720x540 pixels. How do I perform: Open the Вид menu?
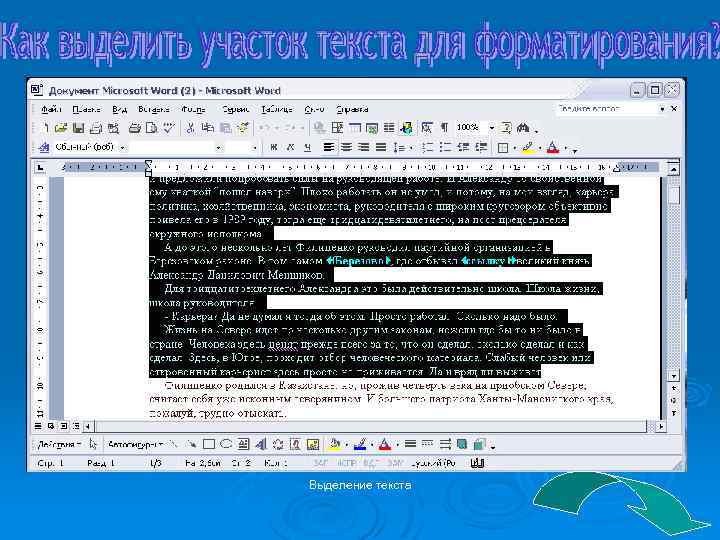[119, 109]
